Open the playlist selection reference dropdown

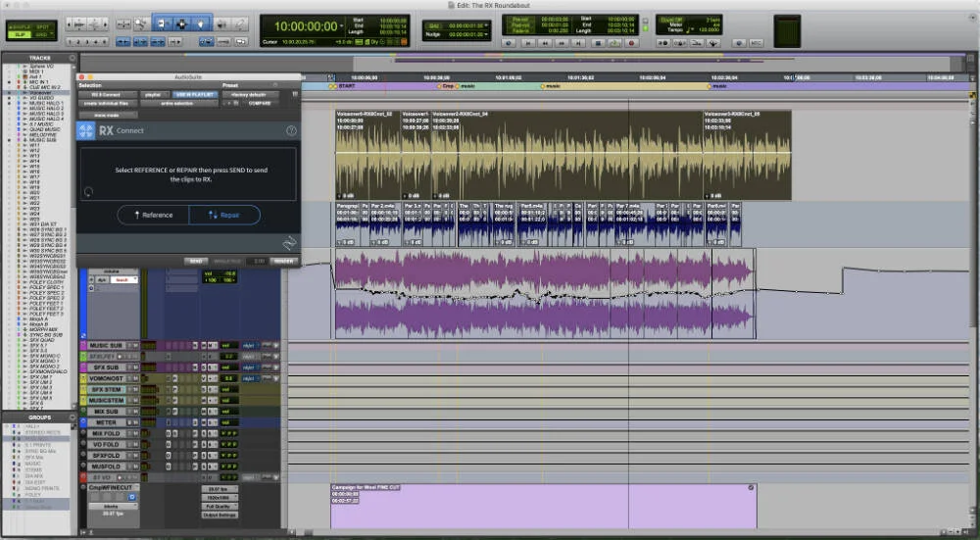coord(155,95)
